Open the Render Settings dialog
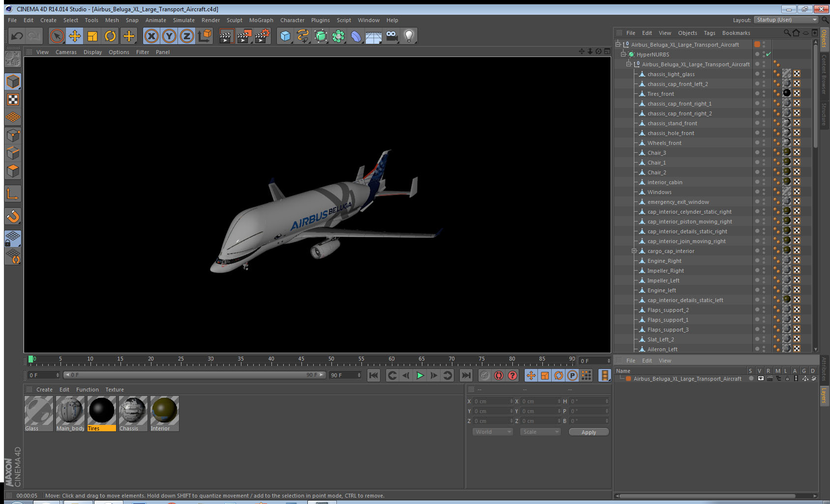Image resolution: width=830 pixels, height=504 pixels. [262, 36]
